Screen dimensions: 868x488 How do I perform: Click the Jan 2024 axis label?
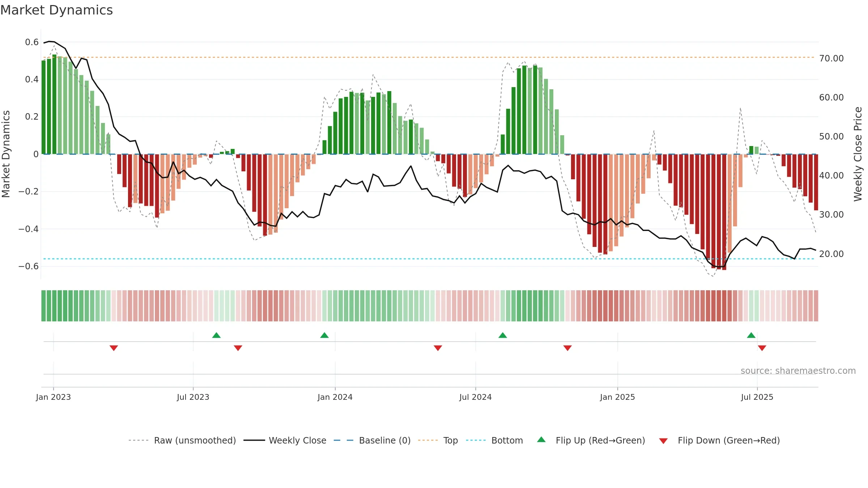point(335,397)
